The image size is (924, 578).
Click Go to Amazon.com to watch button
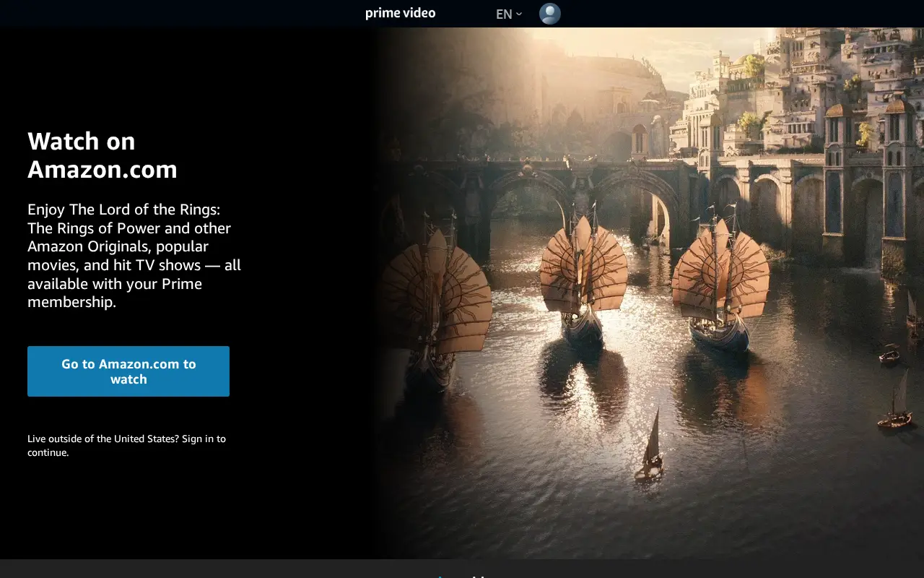tap(128, 371)
